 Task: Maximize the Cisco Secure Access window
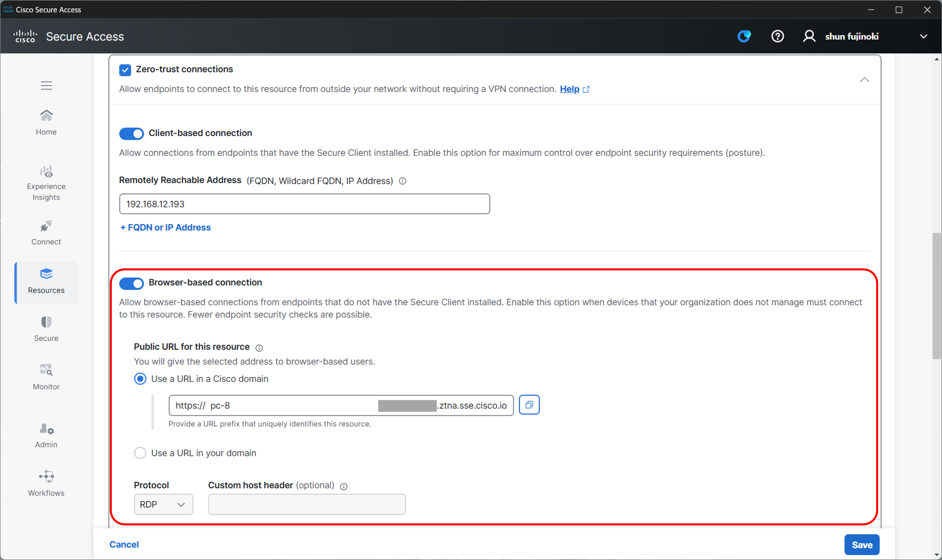pos(899,10)
